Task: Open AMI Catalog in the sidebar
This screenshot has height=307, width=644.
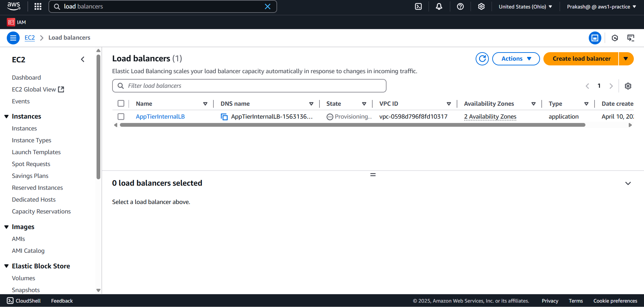Action: point(28,251)
